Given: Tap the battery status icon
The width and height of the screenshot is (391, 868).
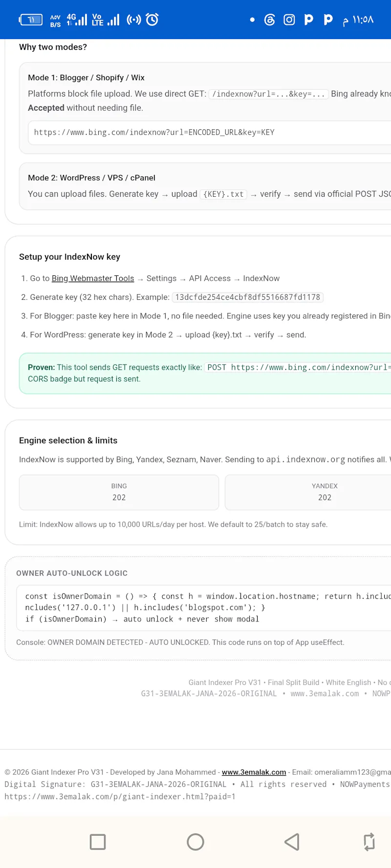Looking at the screenshot, I should (x=31, y=20).
